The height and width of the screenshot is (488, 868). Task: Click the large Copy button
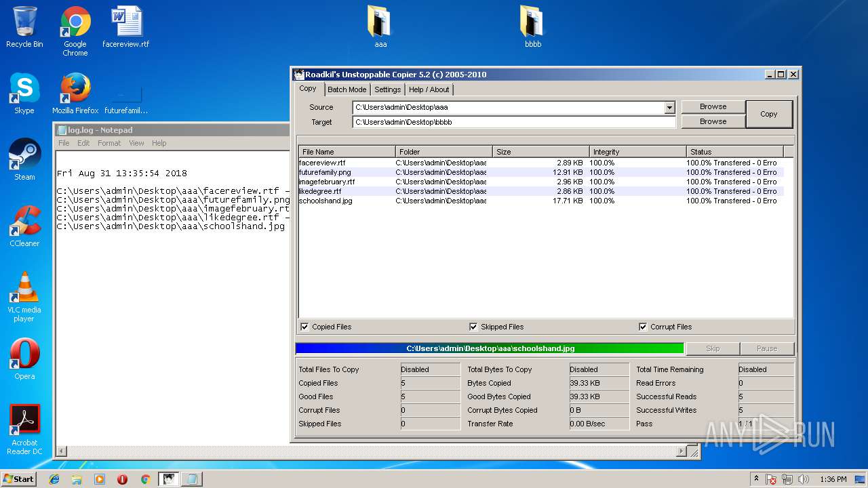[x=769, y=114]
